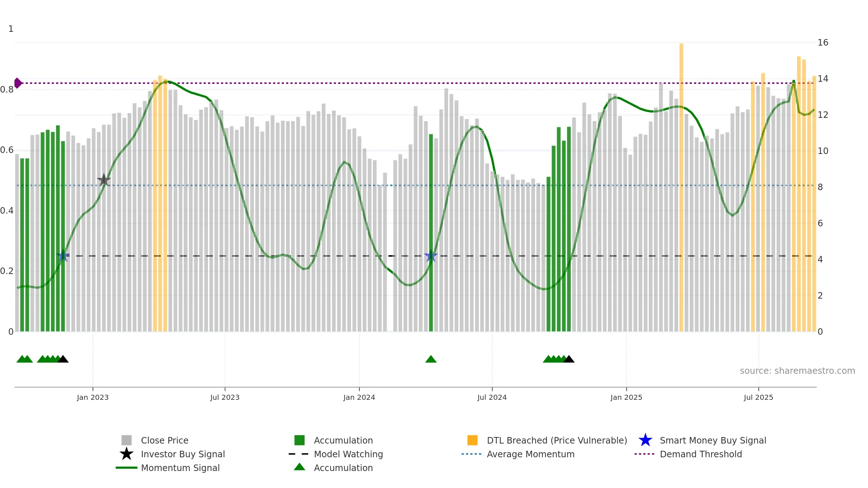
Task: Click the purple diamond Demand Threshold marker
Action: click(18, 83)
